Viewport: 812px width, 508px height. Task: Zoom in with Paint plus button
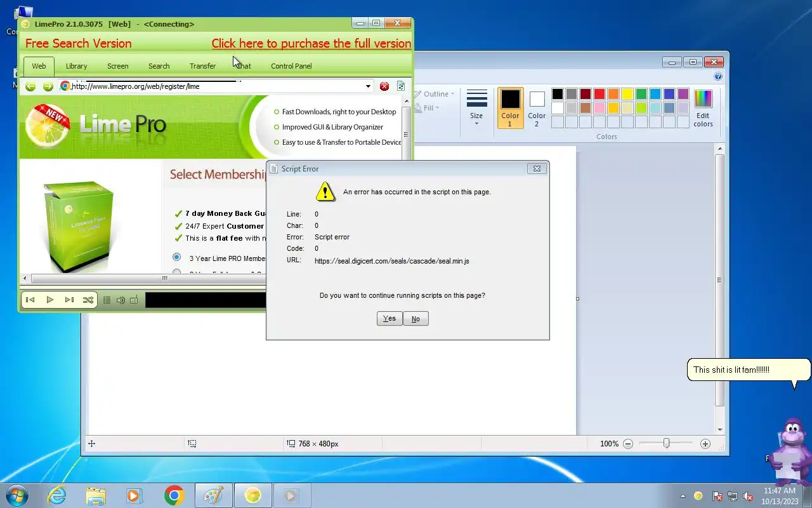point(705,444)
